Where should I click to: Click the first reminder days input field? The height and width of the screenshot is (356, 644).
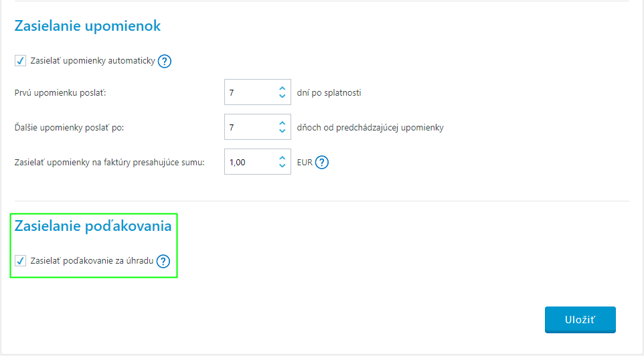tap(249, 92)
